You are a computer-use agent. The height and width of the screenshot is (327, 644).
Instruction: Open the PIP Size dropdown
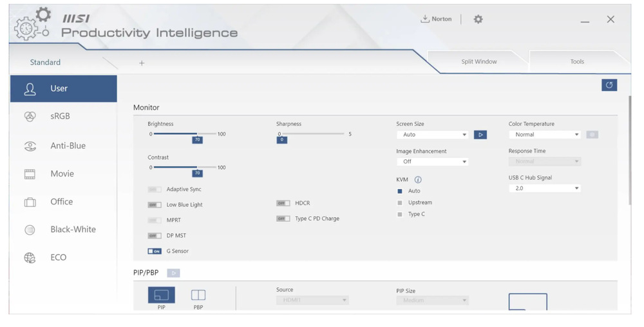[x=433, y=301]
